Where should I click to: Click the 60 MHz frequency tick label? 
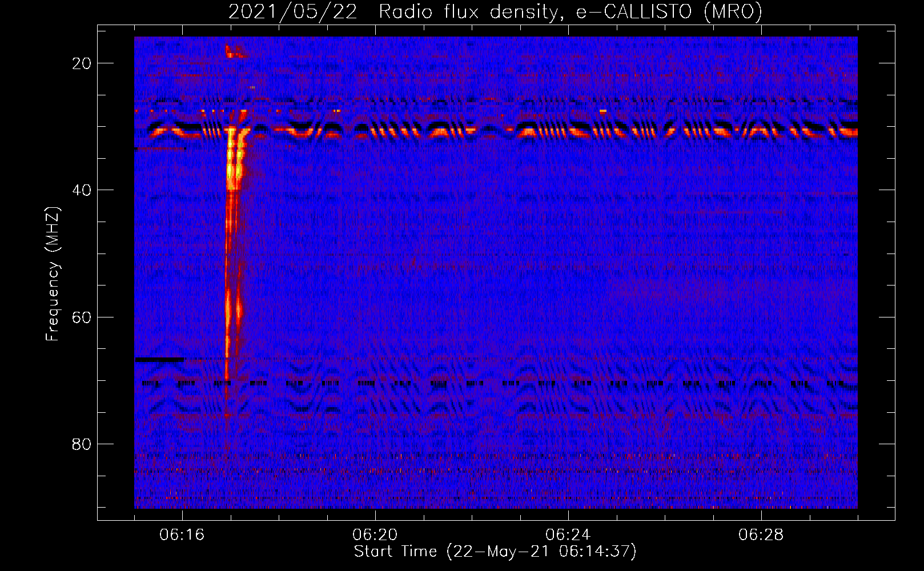click(82, 317)
